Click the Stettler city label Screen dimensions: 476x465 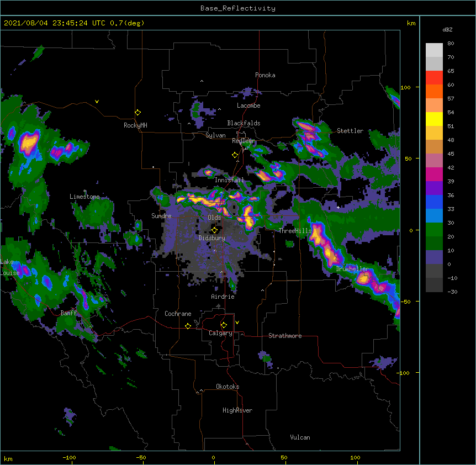click(350, 131)
